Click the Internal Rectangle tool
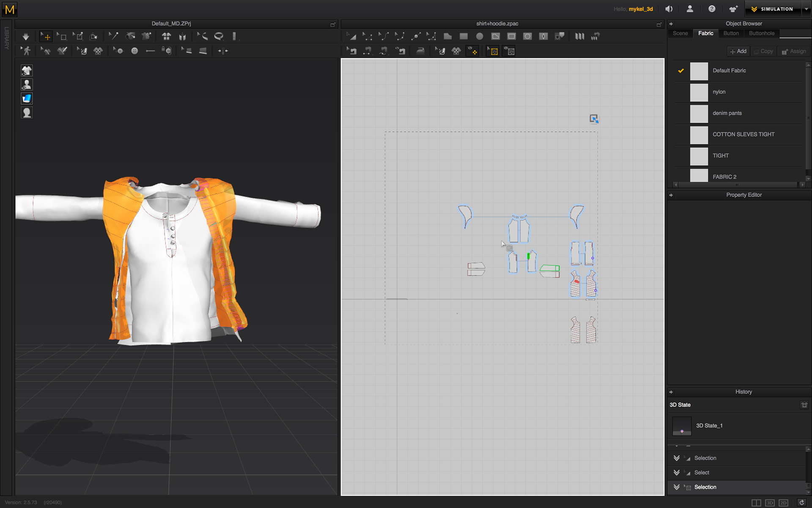 coord(511,37)
